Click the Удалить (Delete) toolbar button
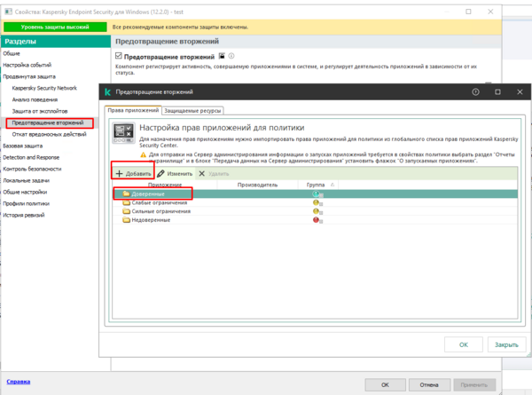The width and height of the screenshot is (532, 395). click(214, 174)
